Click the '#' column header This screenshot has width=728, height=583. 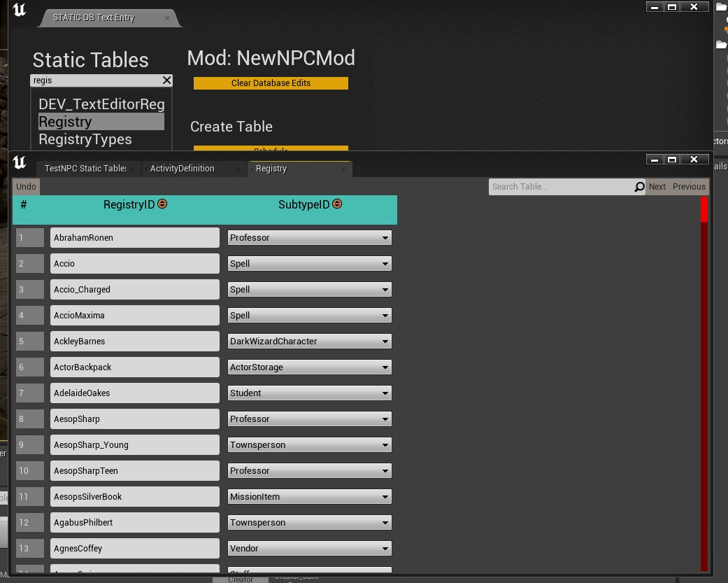point(24,204)
